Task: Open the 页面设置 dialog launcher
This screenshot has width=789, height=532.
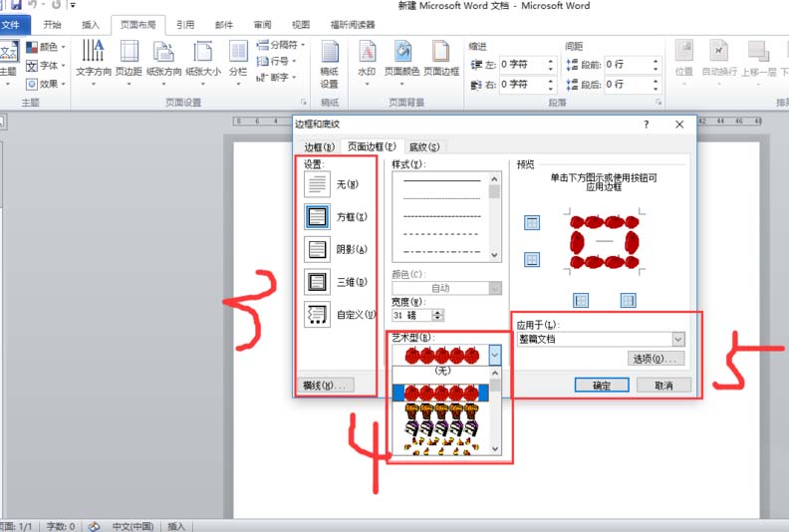Action: coord(304,103)
